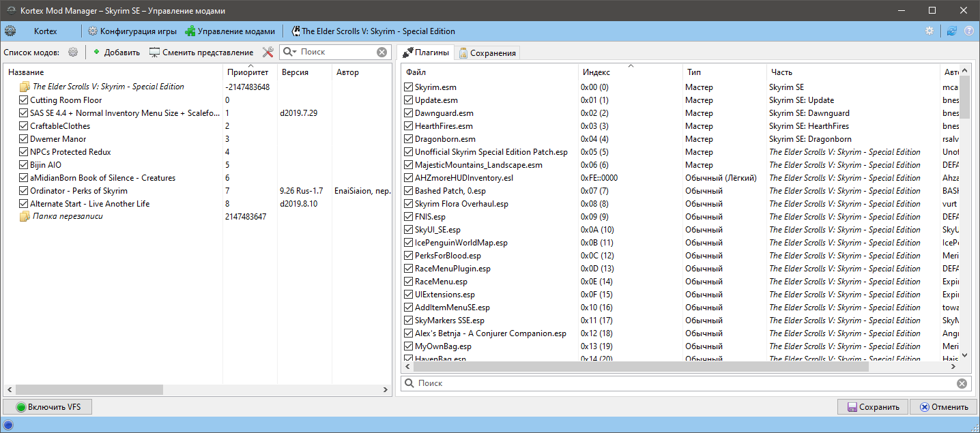Sort plugins by Тип column
This screenshot has height=433, width=980.
click(x=724, y=72)
